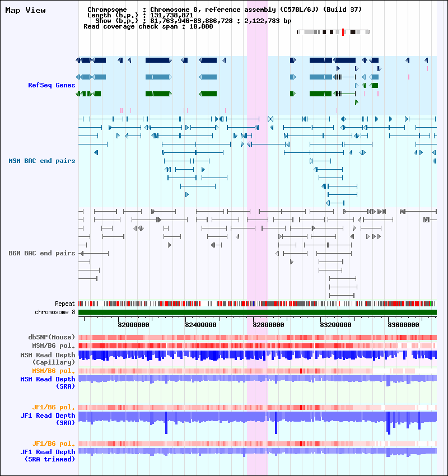Click the Read coverage check span text
The height and width of the screenshot is (476, 448).
[148, 27]
